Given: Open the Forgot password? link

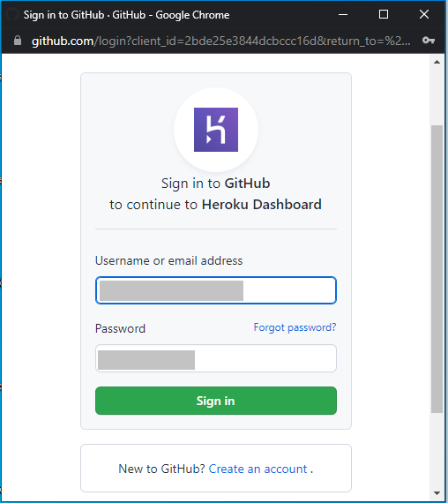Looking at the screenshot, I should click(295, 327).
